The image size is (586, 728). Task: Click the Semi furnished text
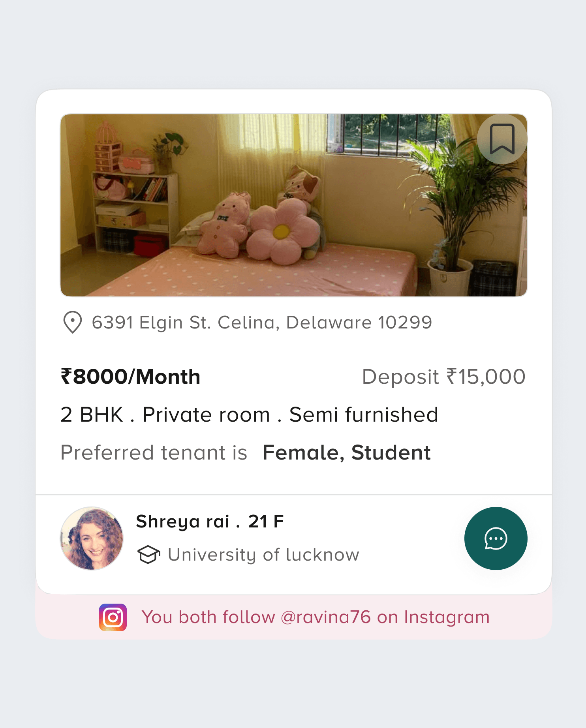click(x=364, y=415)
